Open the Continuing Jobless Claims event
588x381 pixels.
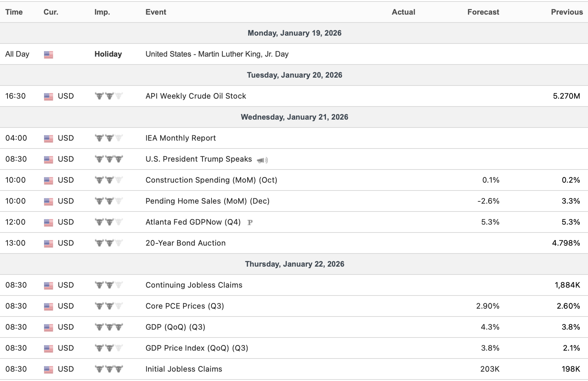point(194,285)
